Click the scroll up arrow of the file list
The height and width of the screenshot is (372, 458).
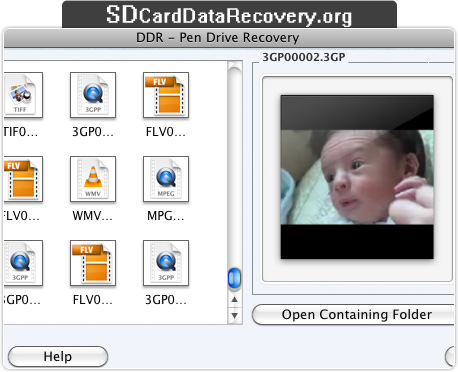235,299
